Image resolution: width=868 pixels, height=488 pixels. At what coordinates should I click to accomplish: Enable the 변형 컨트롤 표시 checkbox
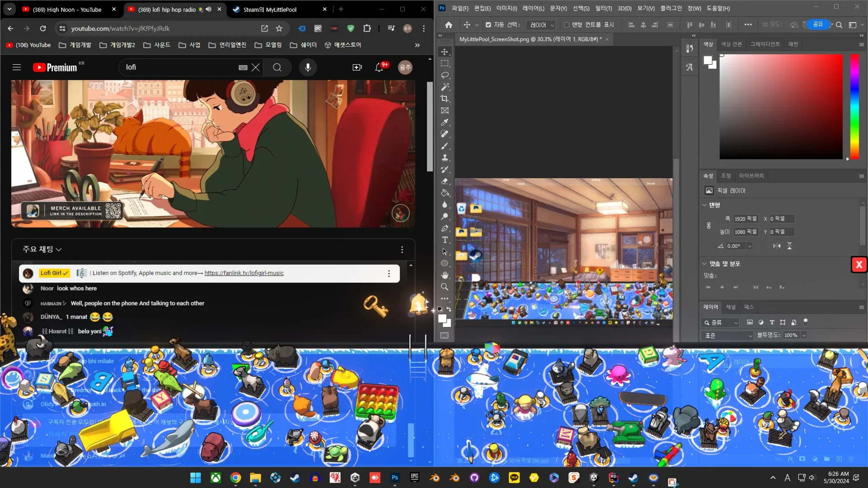[x=566, y=25]
